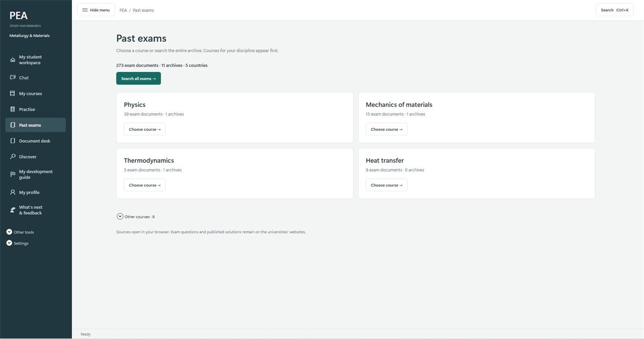The height and width of the screenshot is (339, 644).
Task: Click the Document desk icon
Action: [12, 141]
